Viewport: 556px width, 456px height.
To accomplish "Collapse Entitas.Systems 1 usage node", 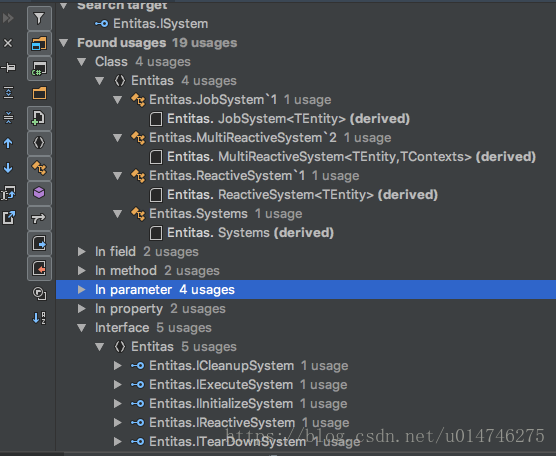I will point(117,214).
